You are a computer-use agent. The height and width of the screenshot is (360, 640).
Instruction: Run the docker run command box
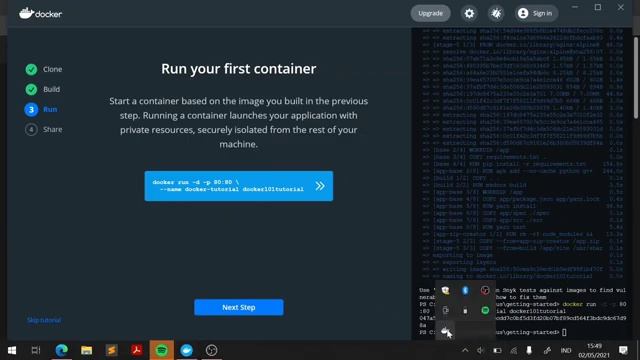click(239, 186)
